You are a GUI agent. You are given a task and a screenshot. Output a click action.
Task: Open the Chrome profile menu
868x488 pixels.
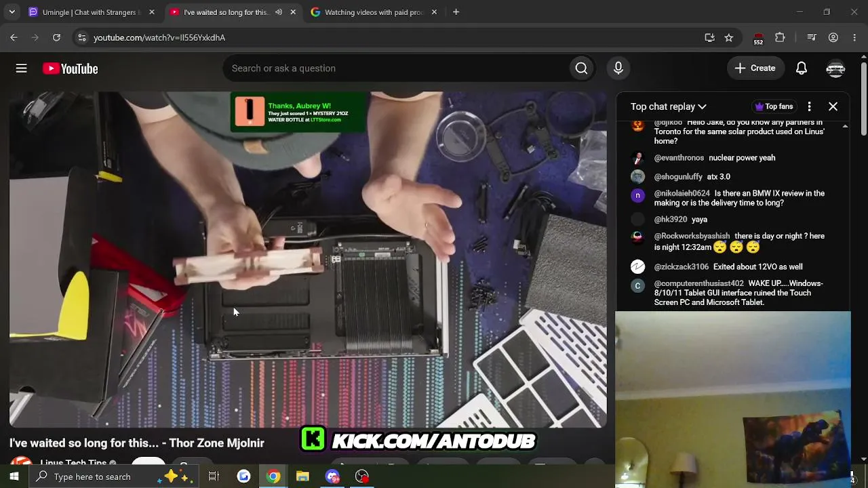click(x=833, y=38)
